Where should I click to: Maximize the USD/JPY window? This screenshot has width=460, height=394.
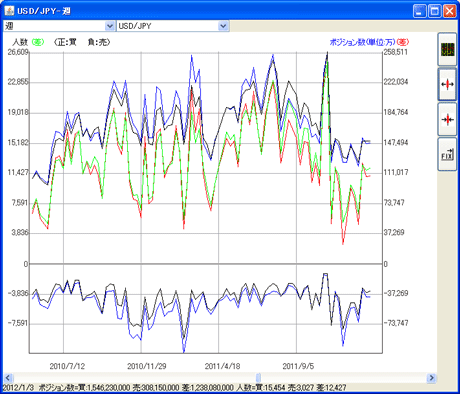click(435, 11)
